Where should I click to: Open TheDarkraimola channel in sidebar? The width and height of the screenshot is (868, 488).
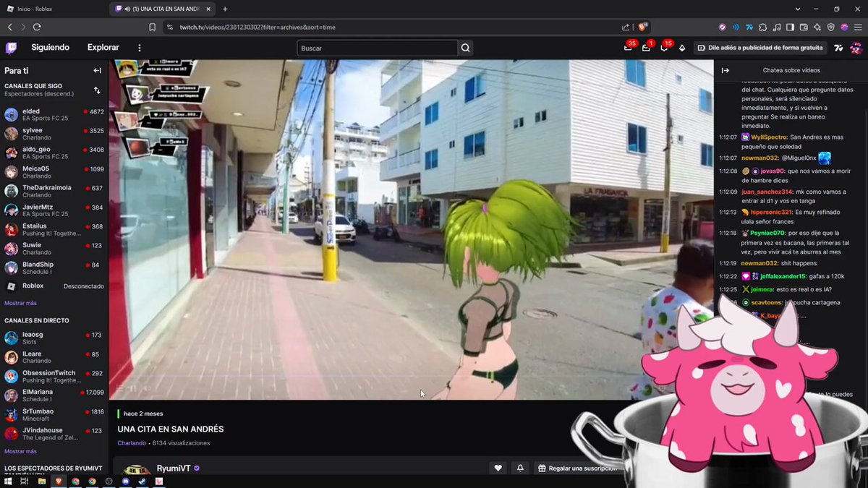tap(54, 191)
